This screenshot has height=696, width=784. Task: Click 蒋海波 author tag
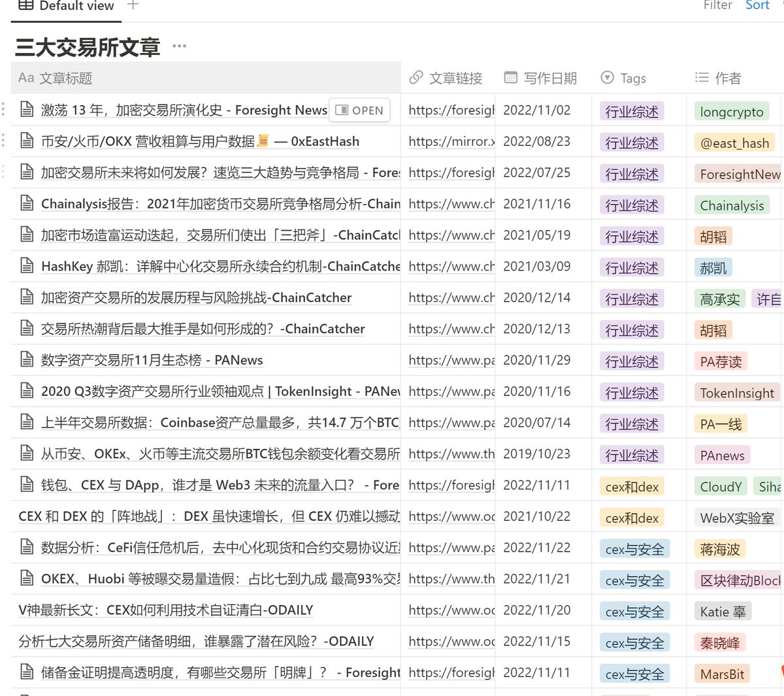point(720,549)
